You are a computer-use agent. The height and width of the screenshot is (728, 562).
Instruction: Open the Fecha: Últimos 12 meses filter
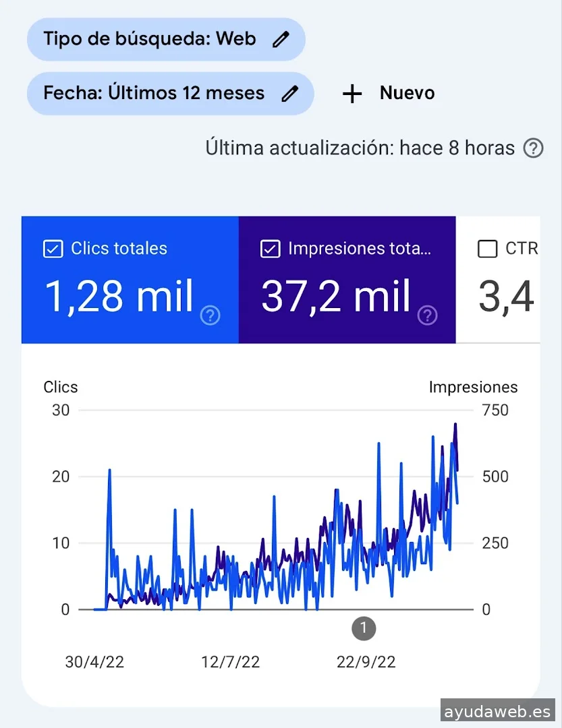coord(154,93)
